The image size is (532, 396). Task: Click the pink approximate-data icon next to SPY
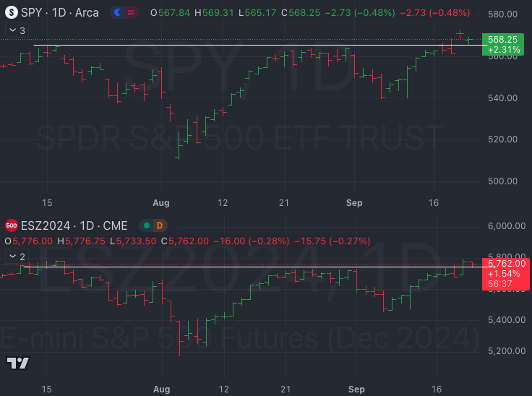[131, 12]
